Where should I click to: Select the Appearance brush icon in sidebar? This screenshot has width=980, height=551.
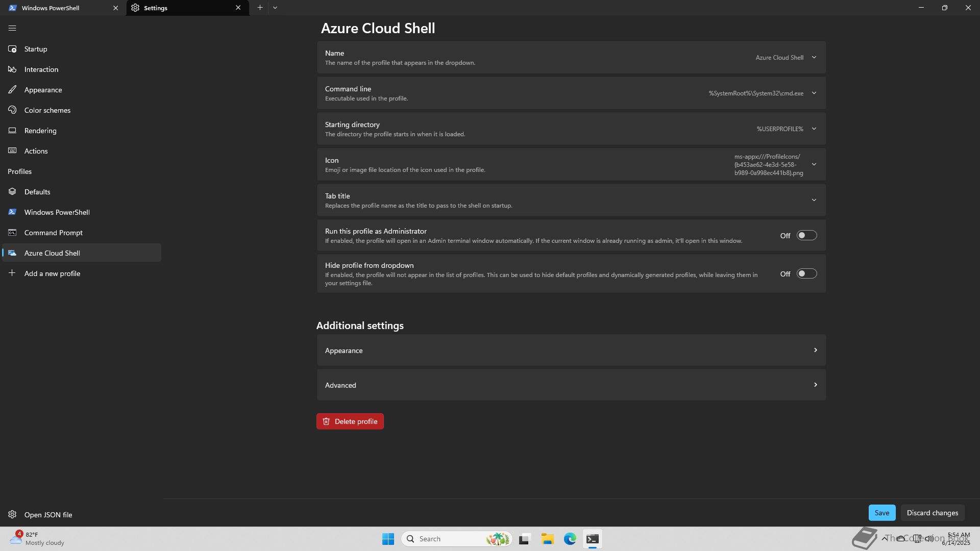pyautogui.click(x=12, y=90)
